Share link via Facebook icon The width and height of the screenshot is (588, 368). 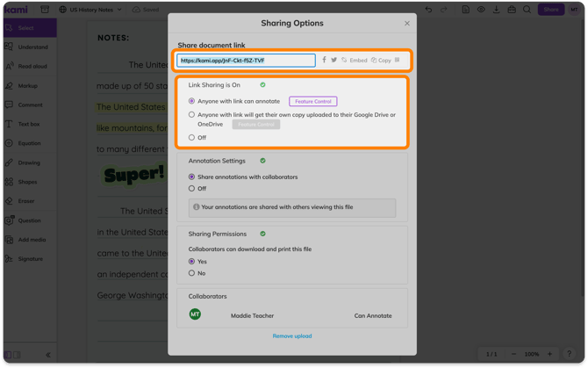pos(324,60)
